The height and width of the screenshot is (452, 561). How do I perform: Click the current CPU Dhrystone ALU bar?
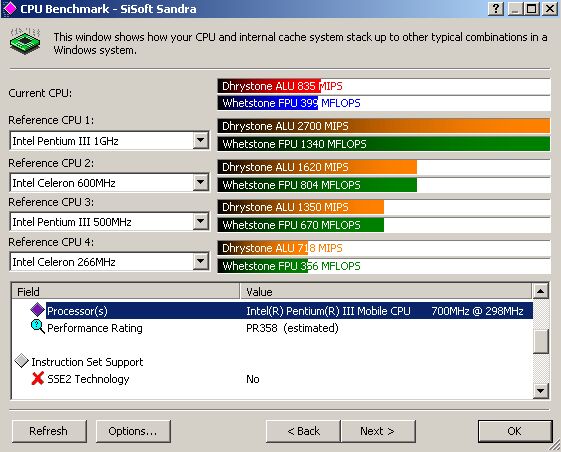384,86
